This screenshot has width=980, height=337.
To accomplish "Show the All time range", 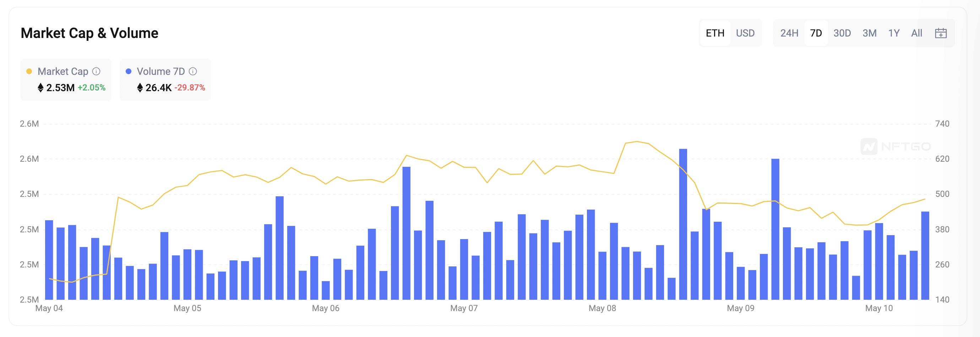I will tap(917, 33).
